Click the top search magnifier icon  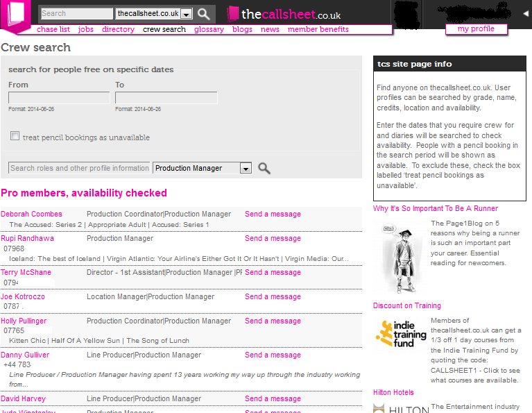point(203,14)
